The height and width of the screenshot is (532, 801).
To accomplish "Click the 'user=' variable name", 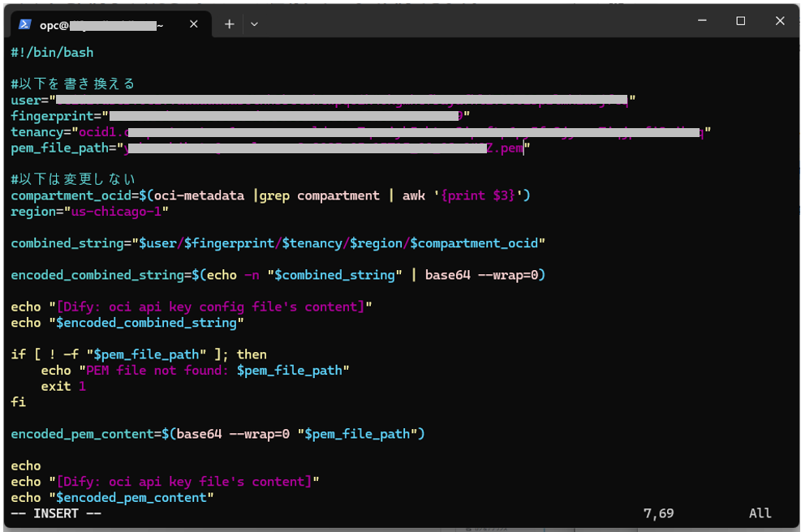I will click(30, 100).
